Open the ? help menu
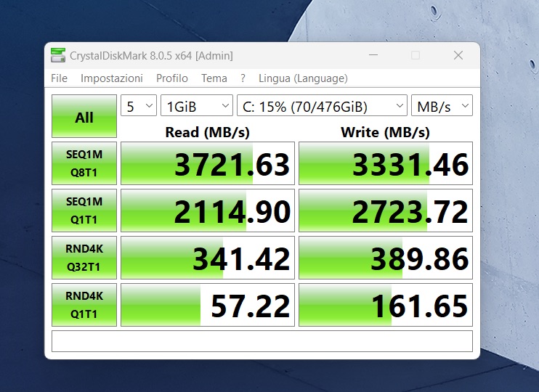 pos(243,78)
